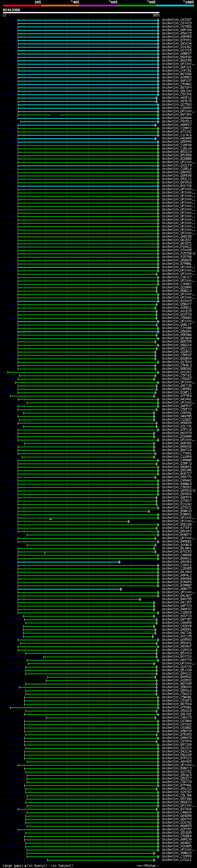Image resolution: width=197 pixels, height=868 pixels.
Task: Click hit UniRef100_B7FHA1
Action: pos(177,785)
